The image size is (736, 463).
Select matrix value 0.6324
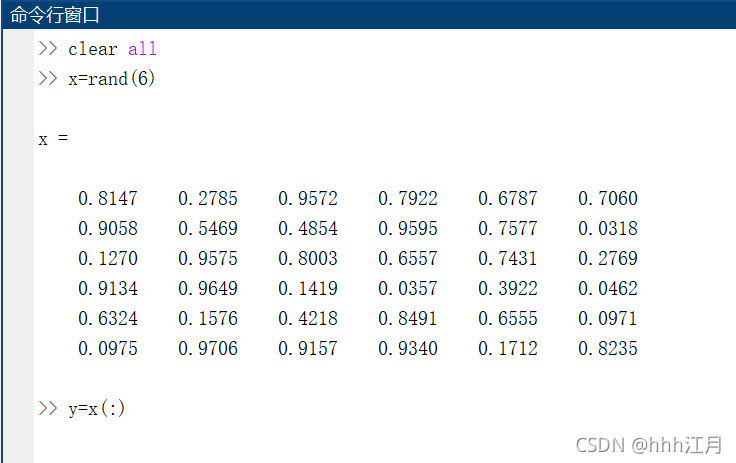(108, 318)
